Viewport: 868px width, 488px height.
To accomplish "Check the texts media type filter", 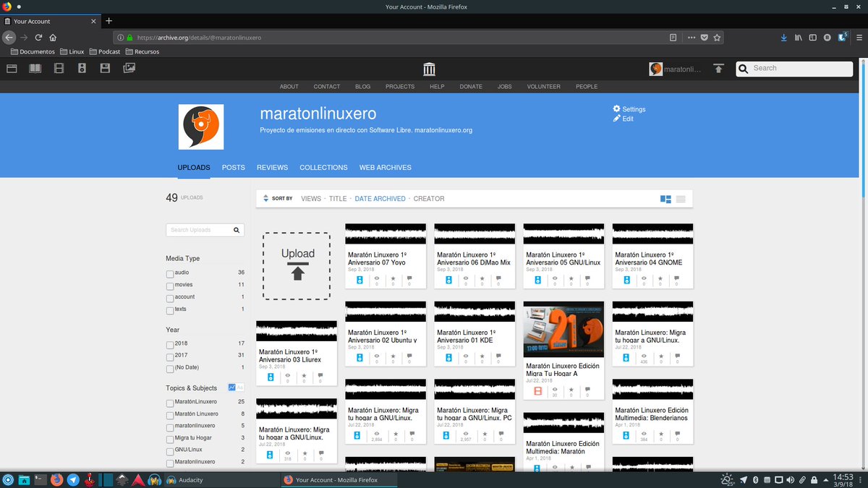I will pyautogui.click(x=170, y=311).
